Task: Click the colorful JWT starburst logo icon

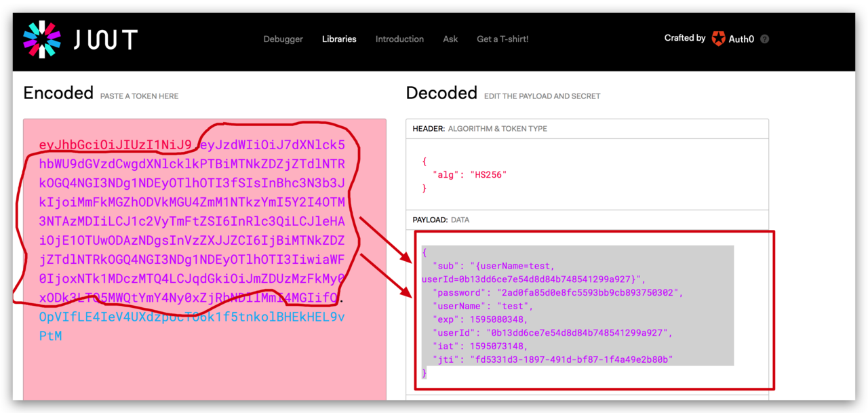Action: 42,39
